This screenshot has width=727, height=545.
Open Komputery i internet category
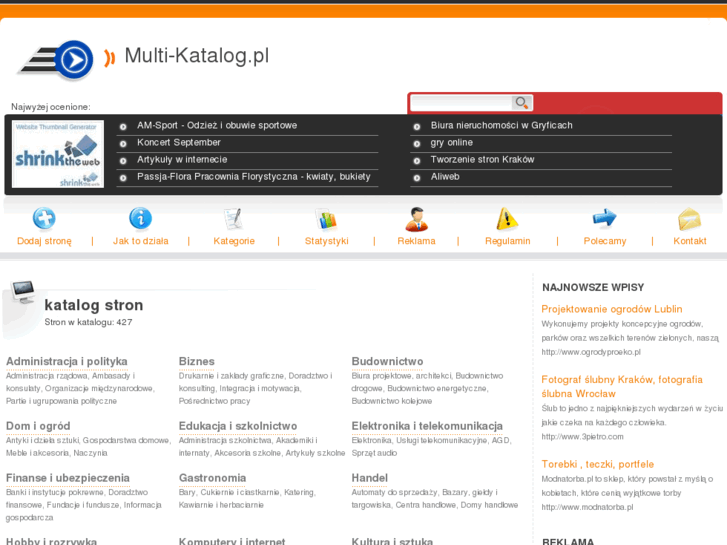point(232,541)
